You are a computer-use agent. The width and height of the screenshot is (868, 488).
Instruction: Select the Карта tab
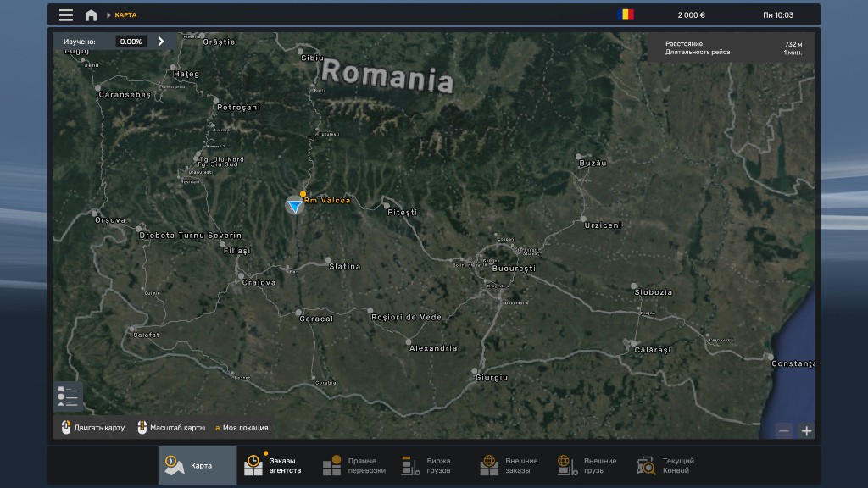tap(198, 465)
